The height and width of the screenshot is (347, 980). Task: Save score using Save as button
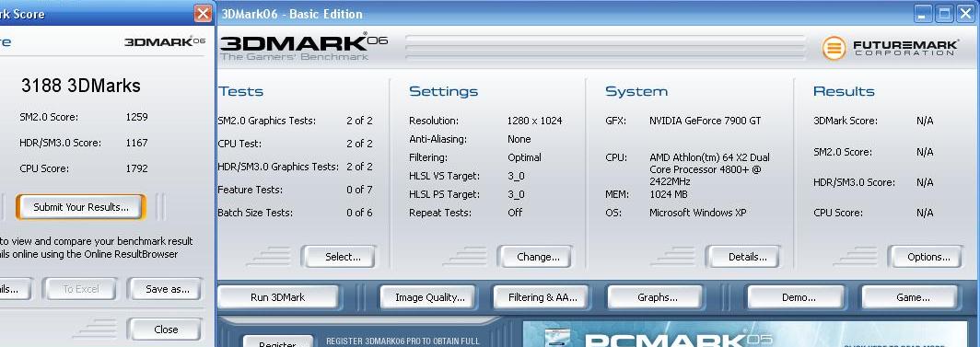coord(164,289)
